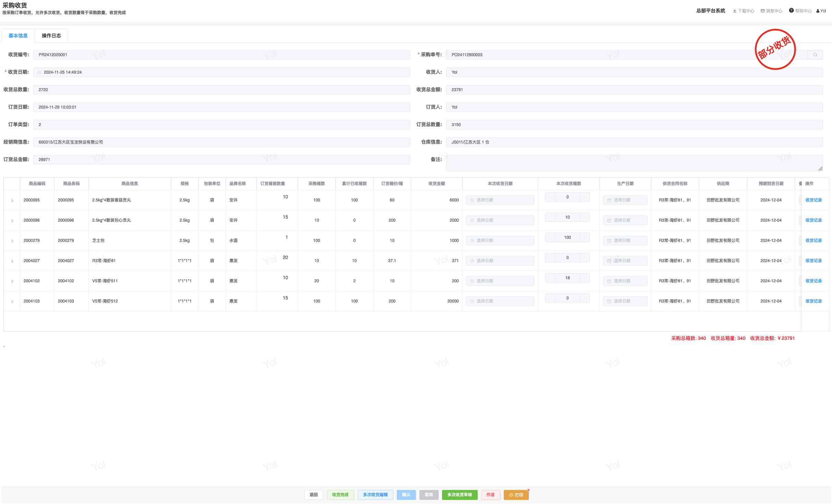Click the 多次收货审核 button
This screenshot has height=504, width=832.
(459, 495)
